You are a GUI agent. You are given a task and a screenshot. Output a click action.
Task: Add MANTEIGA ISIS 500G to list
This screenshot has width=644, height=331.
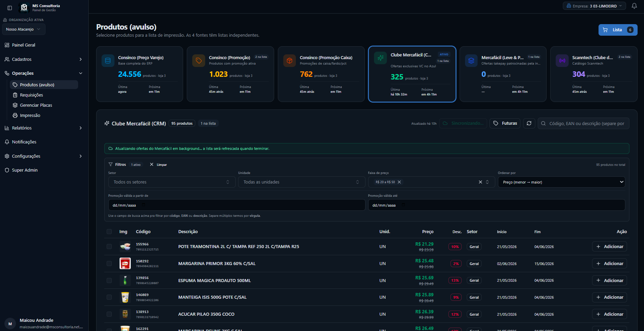click(609, 297)
